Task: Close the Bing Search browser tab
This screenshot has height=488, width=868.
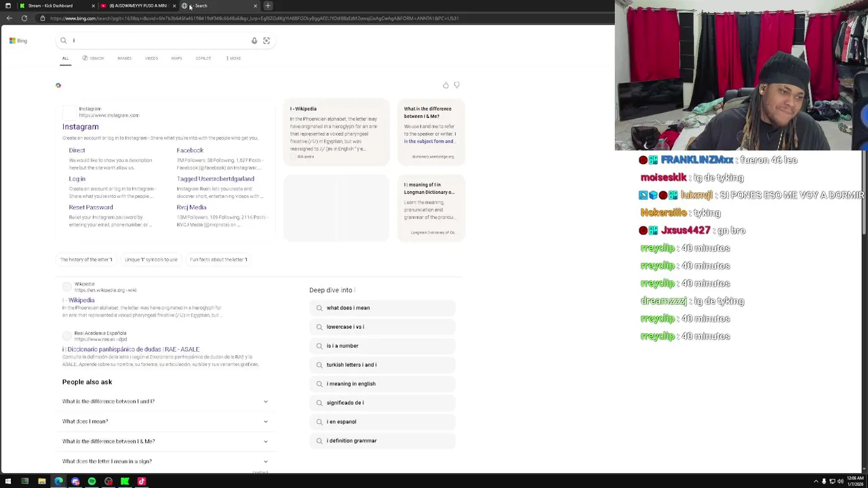Action: 256,6
